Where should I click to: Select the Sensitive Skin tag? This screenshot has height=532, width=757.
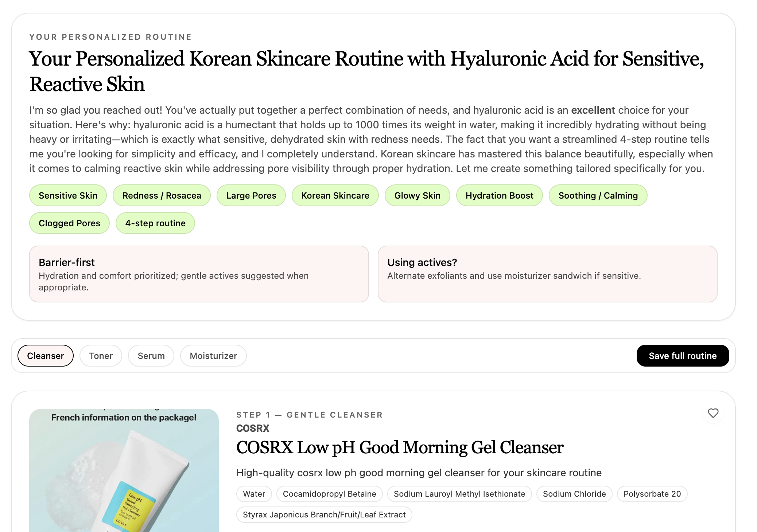coord(67,195)
